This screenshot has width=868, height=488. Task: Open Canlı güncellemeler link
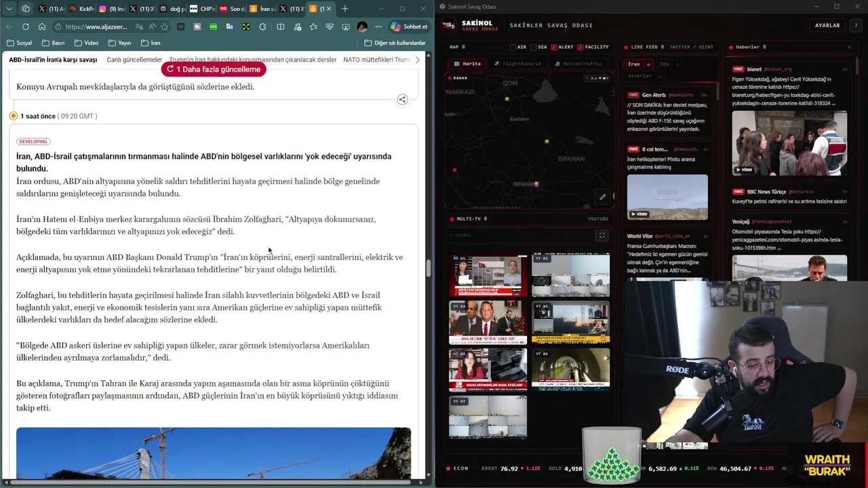134,60
